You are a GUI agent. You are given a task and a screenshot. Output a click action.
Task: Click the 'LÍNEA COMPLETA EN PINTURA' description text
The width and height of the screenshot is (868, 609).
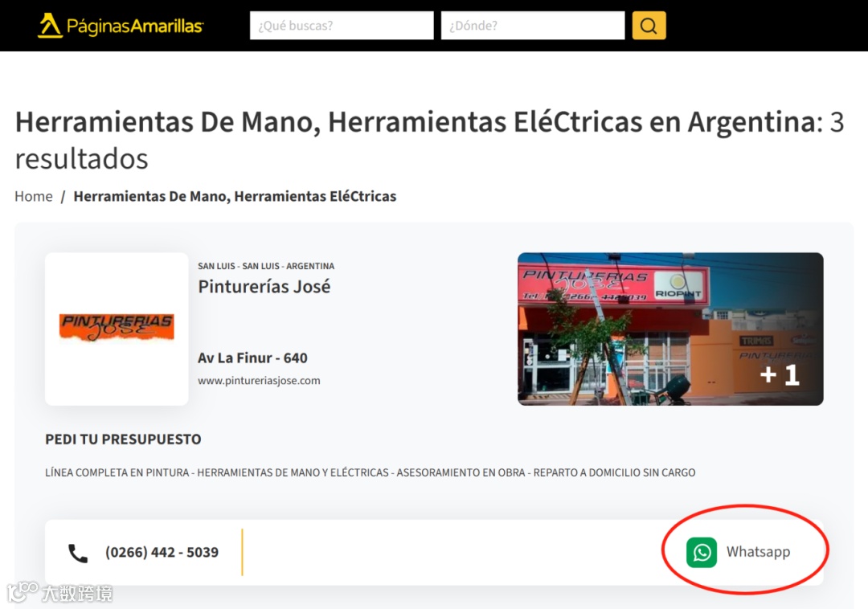coord(371,472)
